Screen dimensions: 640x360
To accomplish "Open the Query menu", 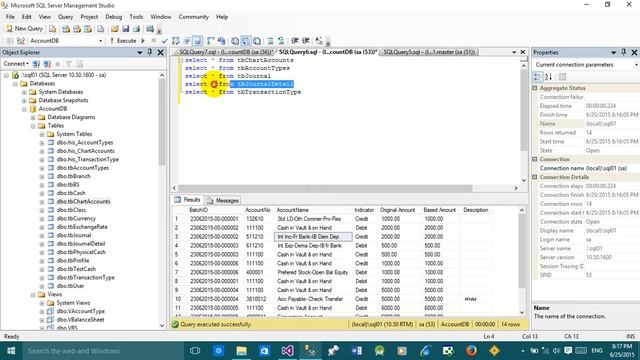I will coord(65,17).
